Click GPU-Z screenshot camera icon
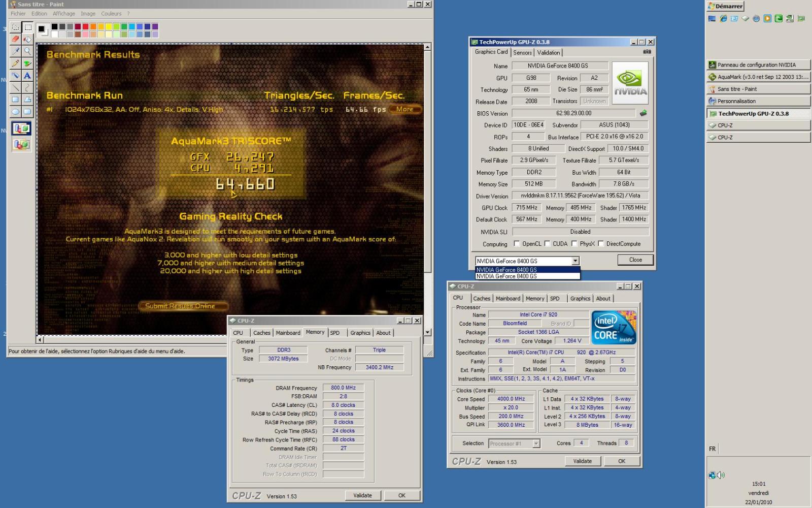 point(647,52)
